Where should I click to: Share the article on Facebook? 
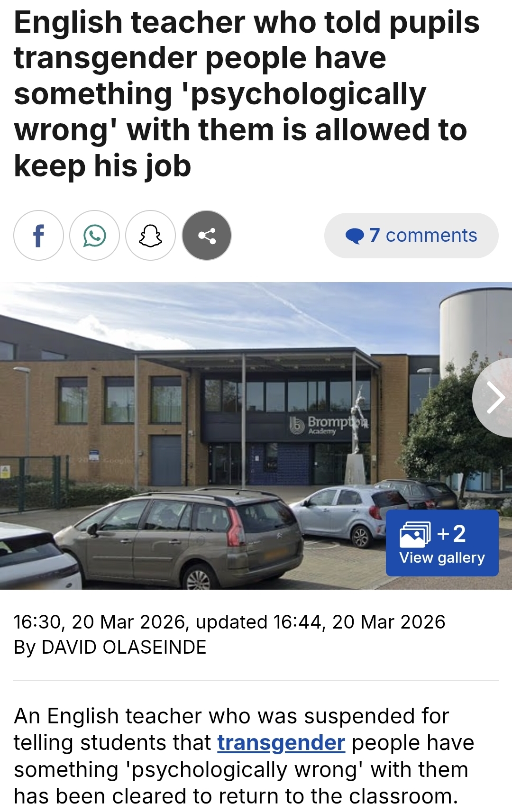pyautogui.click(x=38, y=236)
